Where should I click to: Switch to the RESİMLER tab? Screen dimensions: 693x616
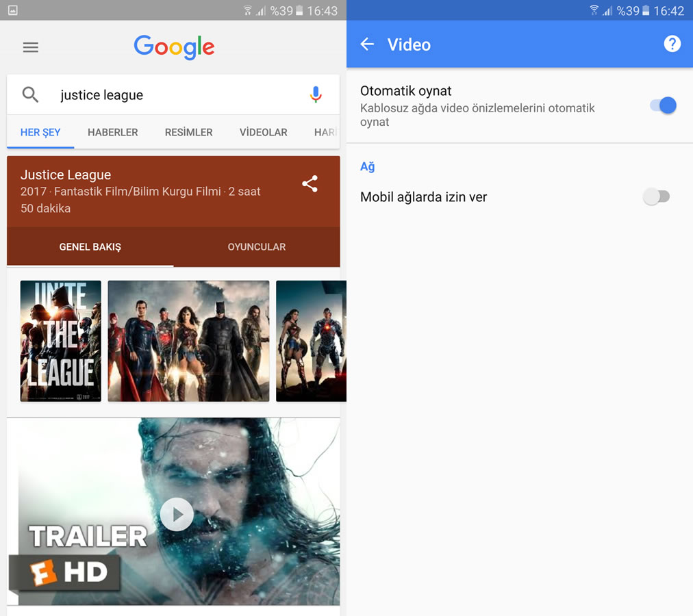189,132
